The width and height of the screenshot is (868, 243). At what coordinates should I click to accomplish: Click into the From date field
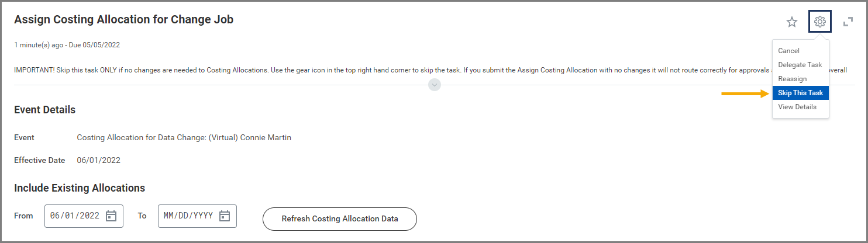(x=76, y=216)
